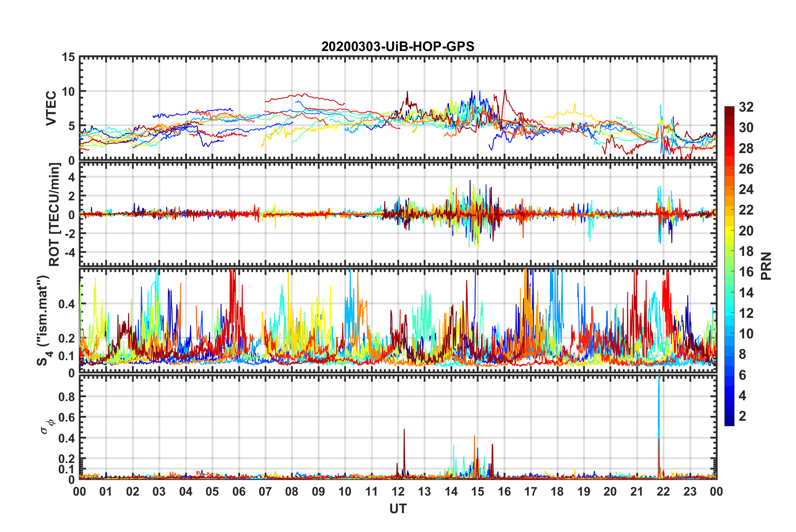Click the VTEC y-axis label
Image resolution: width=796 pixels, height=532 pixels.
[51, 108]
